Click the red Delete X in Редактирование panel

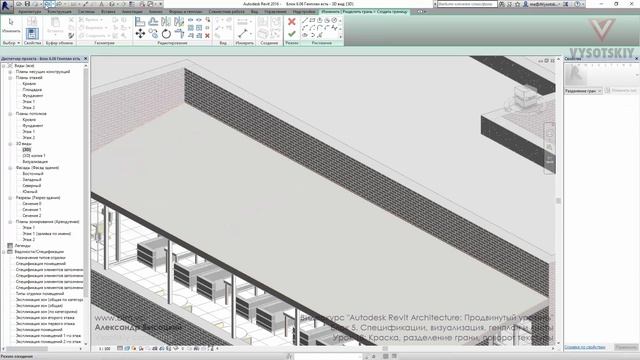pyautogui.click(x=207, y=36)
